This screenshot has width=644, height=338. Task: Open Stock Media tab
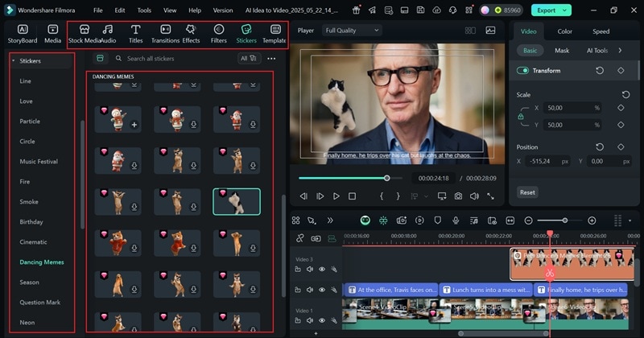pos(85,34)
